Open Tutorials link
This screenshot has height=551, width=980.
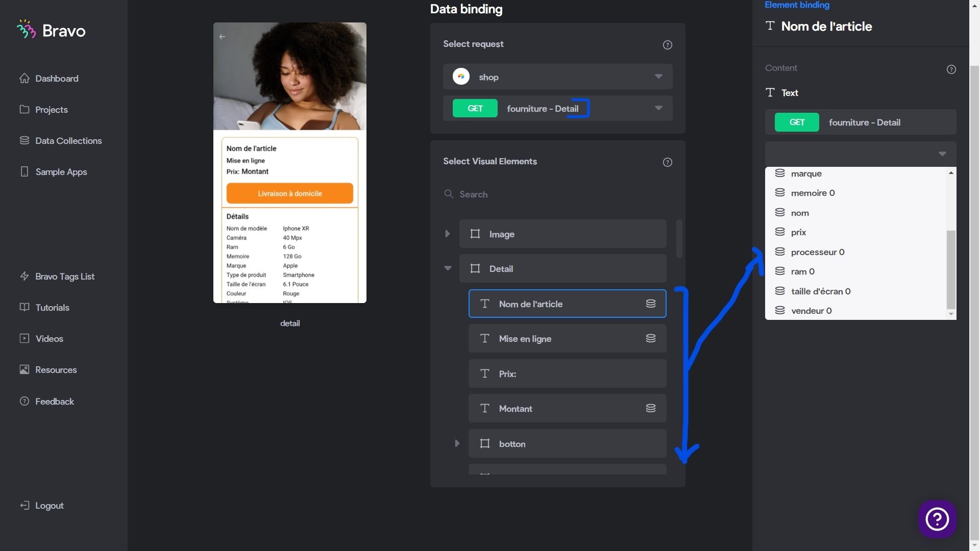(x=44, y=308)
